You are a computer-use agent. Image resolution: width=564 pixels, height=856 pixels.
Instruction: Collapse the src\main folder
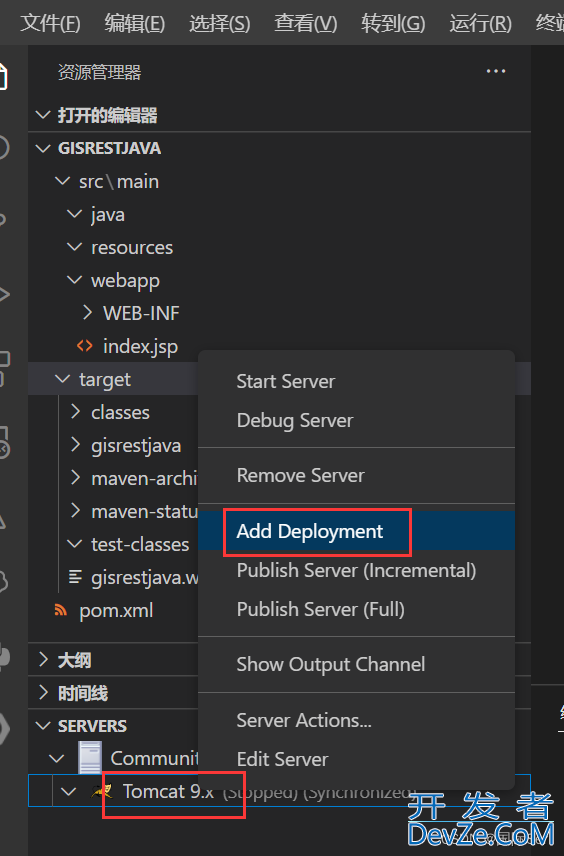[x=63, y=181]
